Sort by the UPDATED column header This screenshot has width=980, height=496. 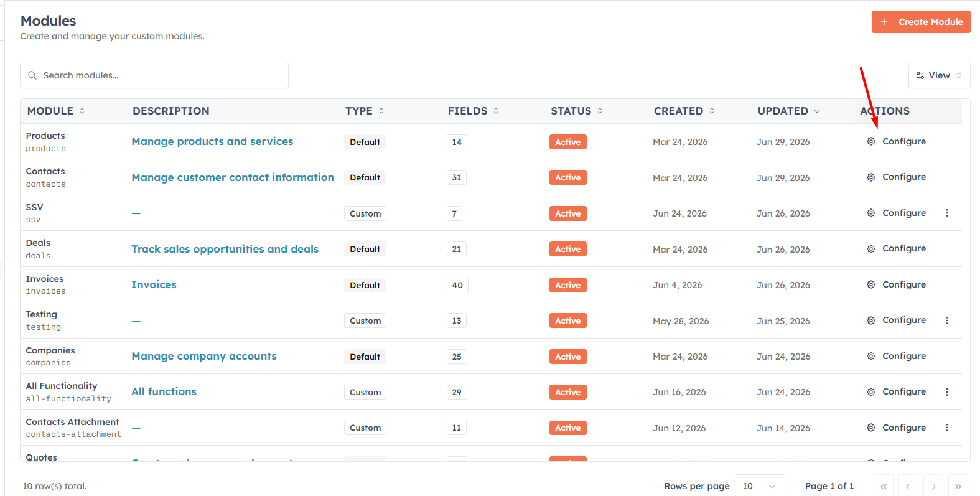point(788,111)
